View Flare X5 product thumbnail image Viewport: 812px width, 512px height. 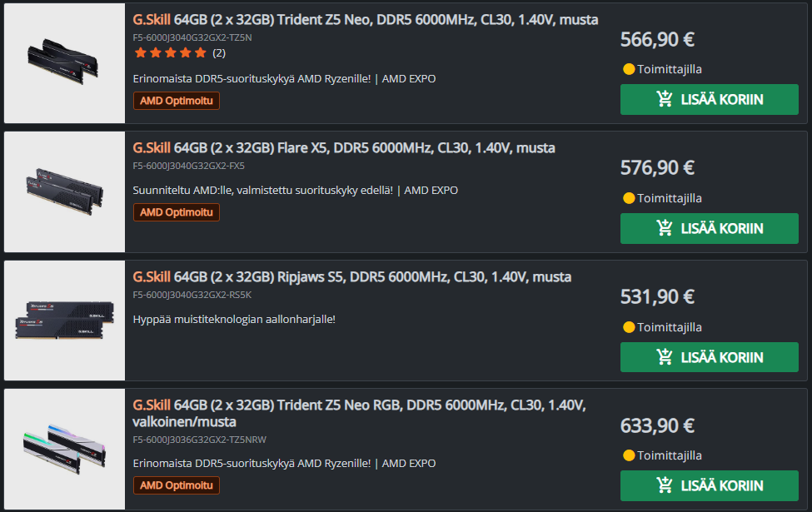[x=64, y=191]
